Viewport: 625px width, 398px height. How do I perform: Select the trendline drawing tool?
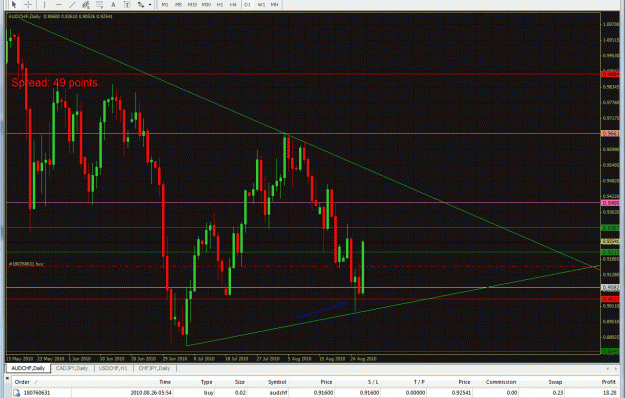[72, 4]
